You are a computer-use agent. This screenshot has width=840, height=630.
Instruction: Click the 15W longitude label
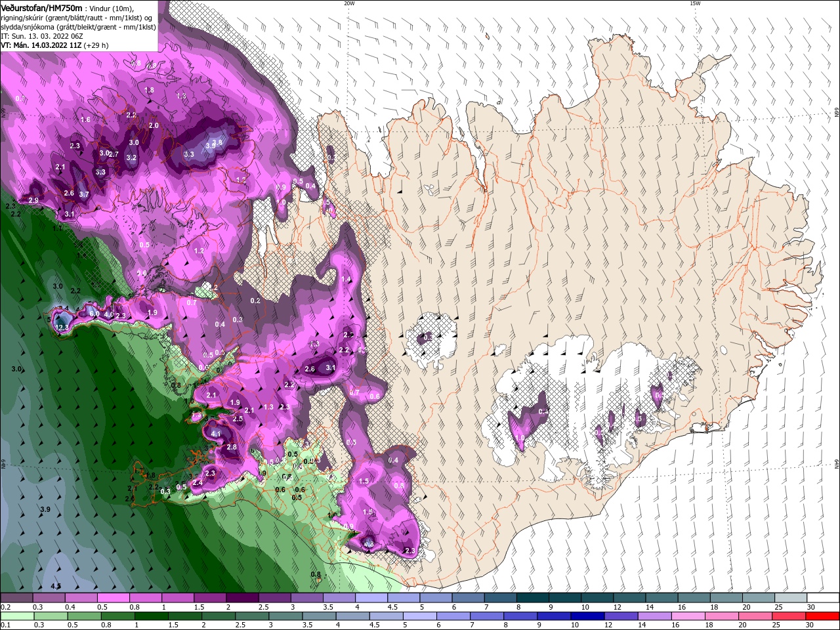click(695, 3)
